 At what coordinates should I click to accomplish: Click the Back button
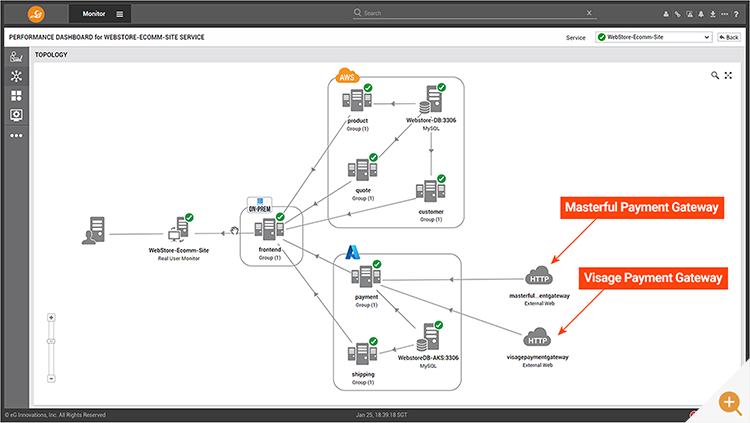coord(728,37)
